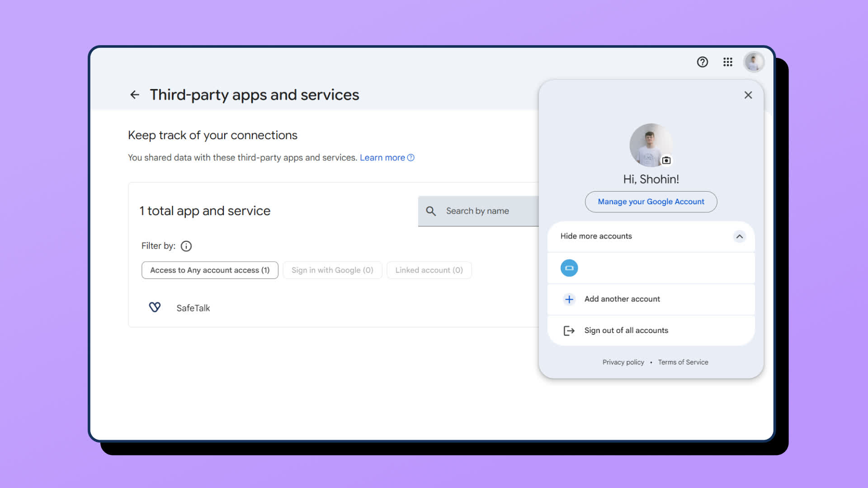Open the Learn more link
This screenshot has height=488, width=868.
[382, 158]
